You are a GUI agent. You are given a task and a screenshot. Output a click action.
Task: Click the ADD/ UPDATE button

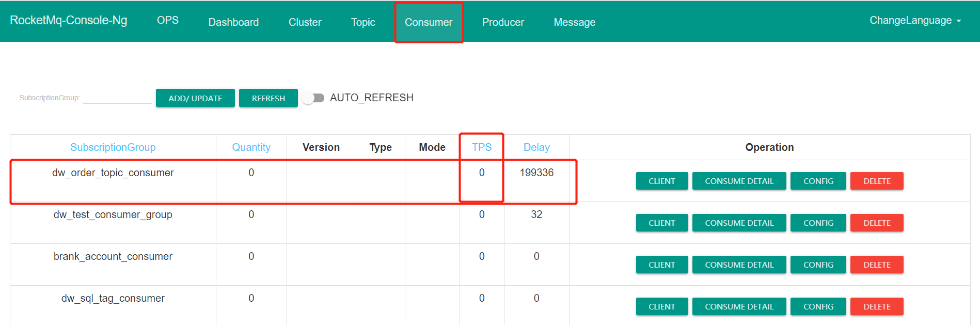point(195,98)
